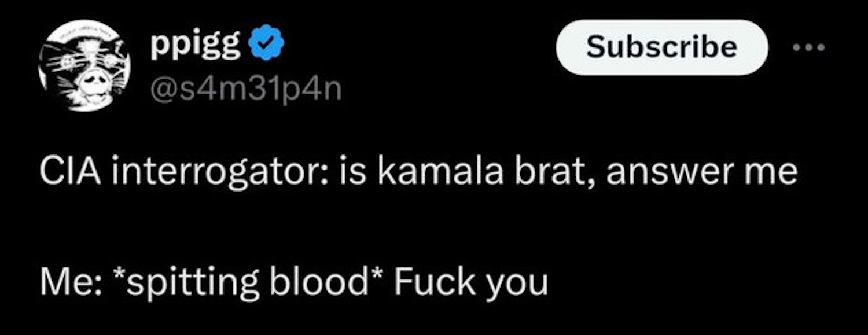This screenshot has height=335, width=868.
Task: Click the blue verified checkmark badge
Action: pos(266,46)
